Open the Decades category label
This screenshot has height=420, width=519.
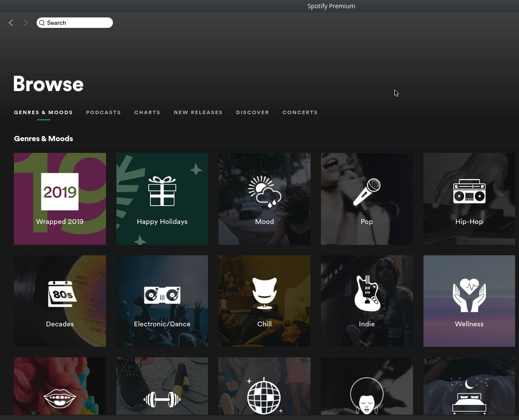[x=60, y=324]
